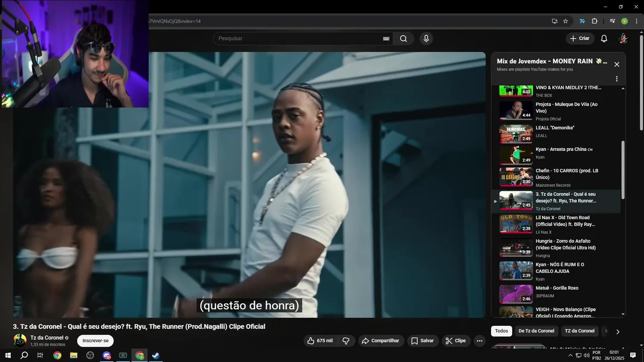Click the Criar button
The image size is (644, 362).
tap(580, 39)
